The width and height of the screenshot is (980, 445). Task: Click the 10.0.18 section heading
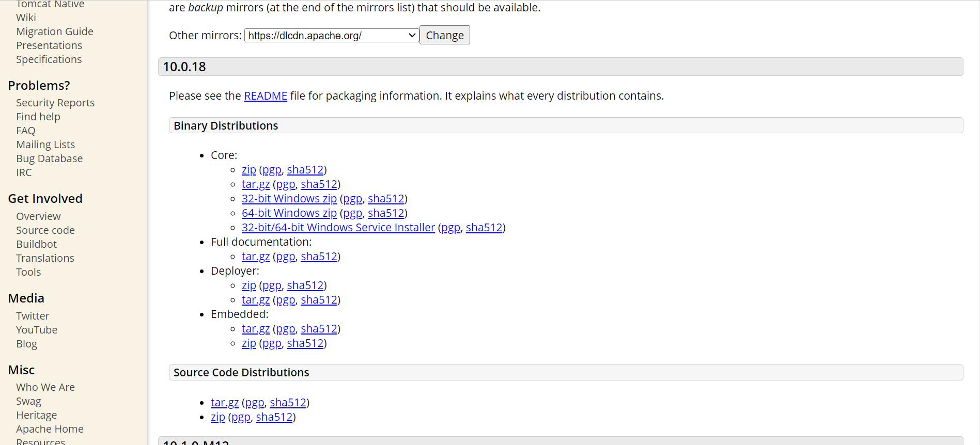pos(561,67)
